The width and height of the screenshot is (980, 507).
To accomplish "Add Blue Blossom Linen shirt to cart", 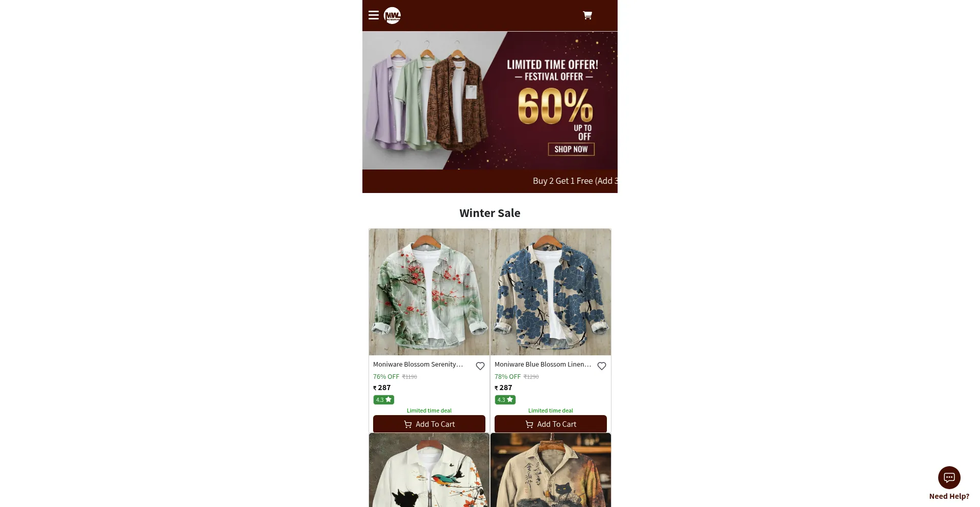I will (x=550, y=424).
